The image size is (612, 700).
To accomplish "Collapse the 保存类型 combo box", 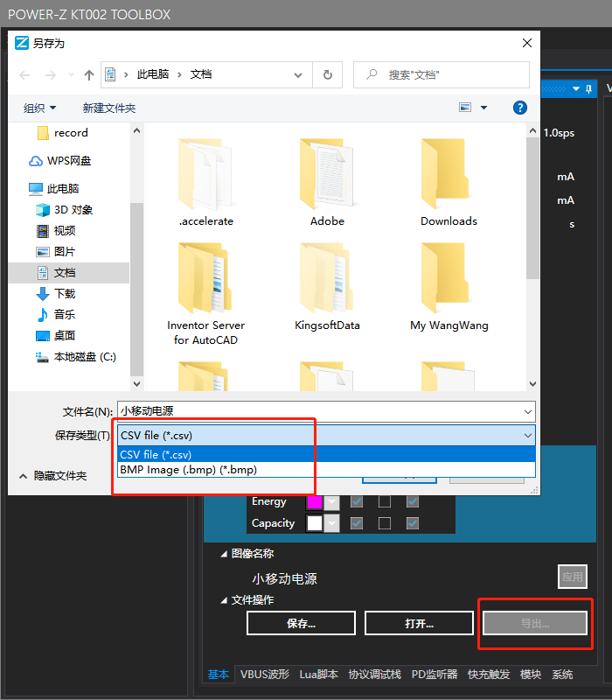I will pyautogui.click(x=528, y=435).
